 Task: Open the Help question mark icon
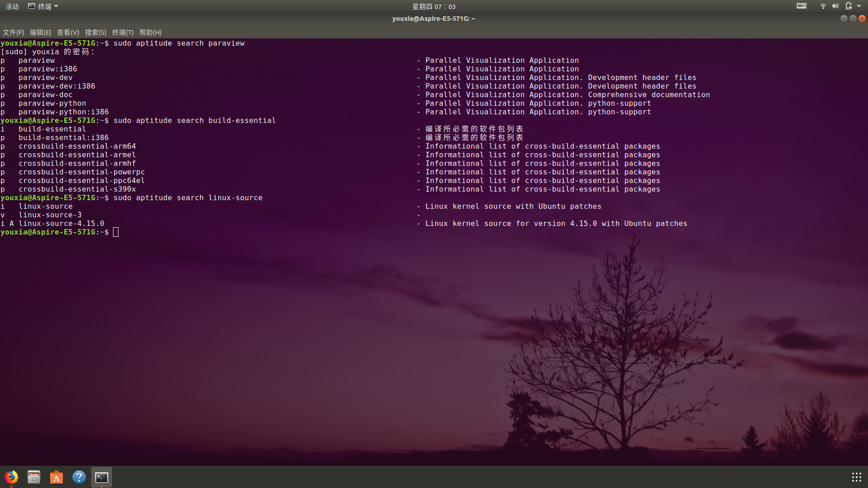pyautogui.click(x=79, y=477)
